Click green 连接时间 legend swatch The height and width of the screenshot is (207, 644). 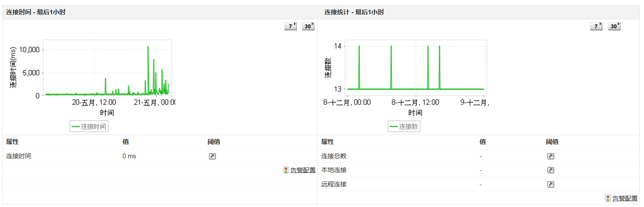[76, 127]
